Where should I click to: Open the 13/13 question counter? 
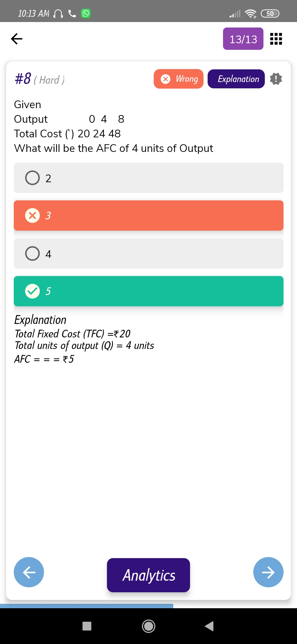pyautogui.click(x=243, y=39)
